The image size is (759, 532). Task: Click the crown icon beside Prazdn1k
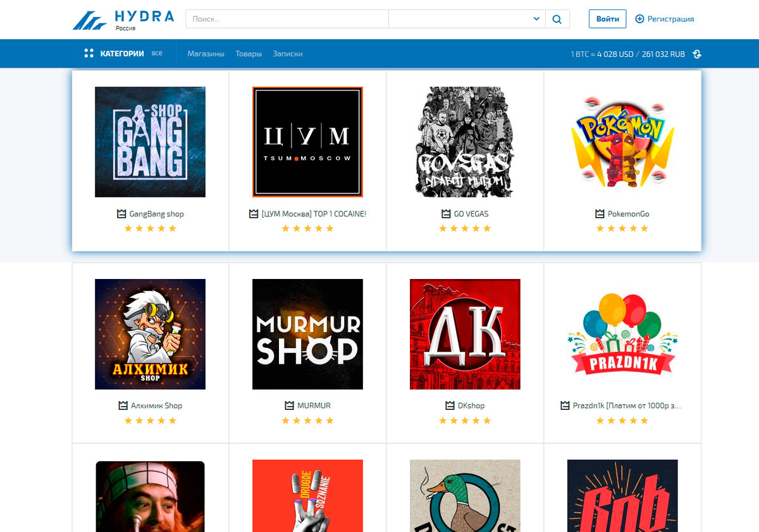565,405
